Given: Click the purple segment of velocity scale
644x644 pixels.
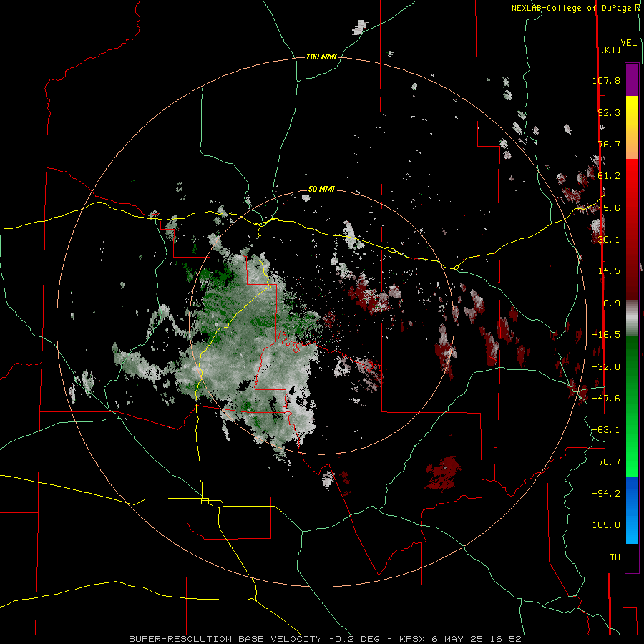Looking at the screenshot, I should 632,79.
